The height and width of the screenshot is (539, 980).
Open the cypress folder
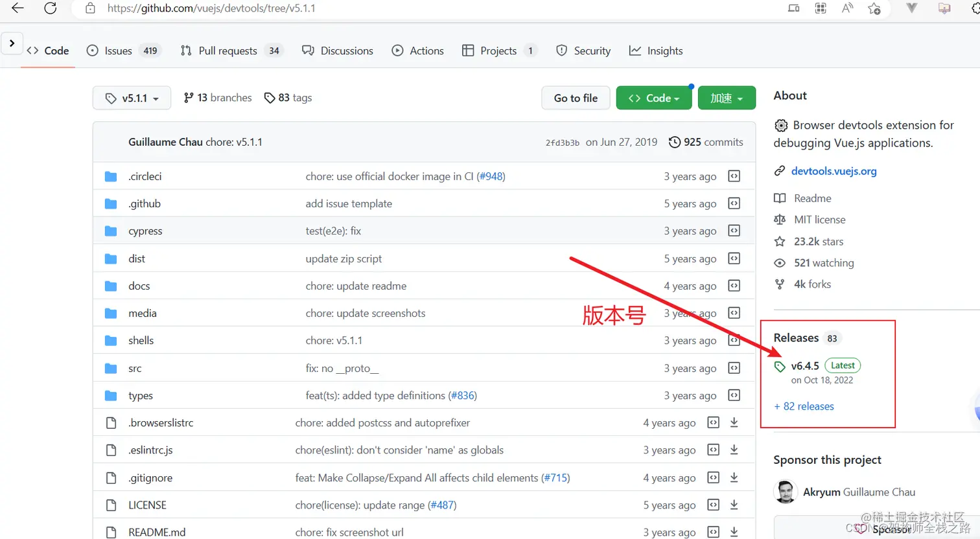145,231
